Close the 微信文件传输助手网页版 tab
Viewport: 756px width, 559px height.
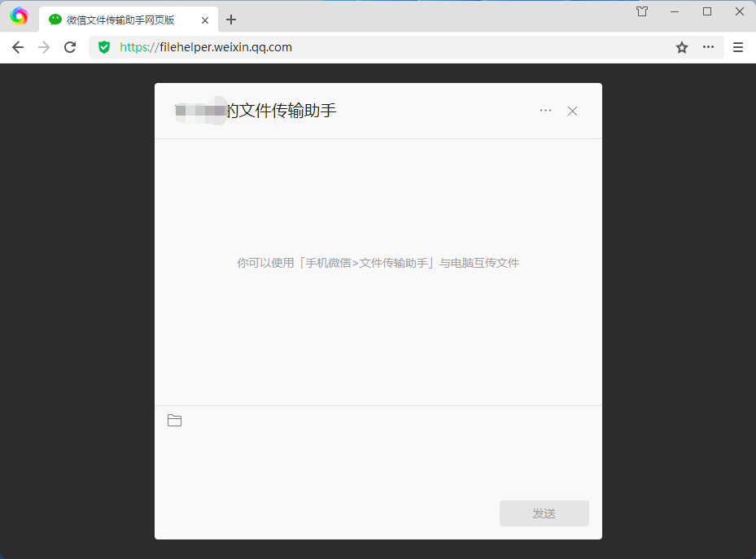[205, 20]
